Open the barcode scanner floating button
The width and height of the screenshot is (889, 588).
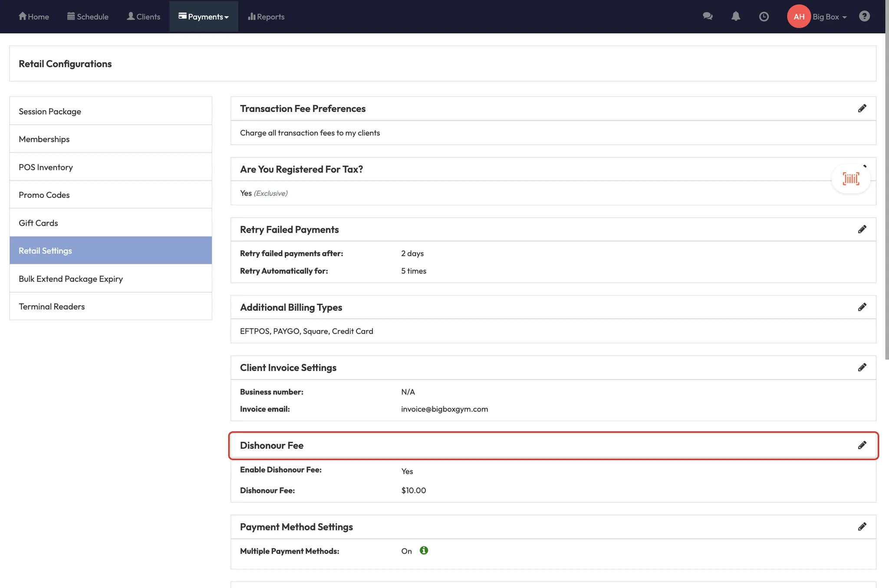(851, 179)
